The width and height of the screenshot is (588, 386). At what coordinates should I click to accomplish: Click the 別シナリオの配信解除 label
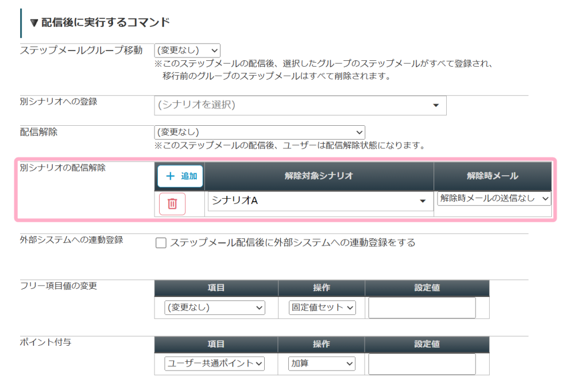point(63,168)
